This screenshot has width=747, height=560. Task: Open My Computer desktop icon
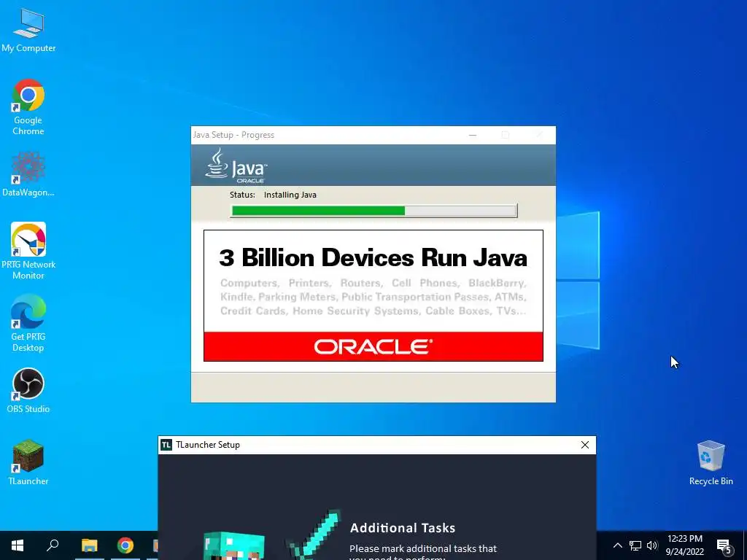coord(28,29)
